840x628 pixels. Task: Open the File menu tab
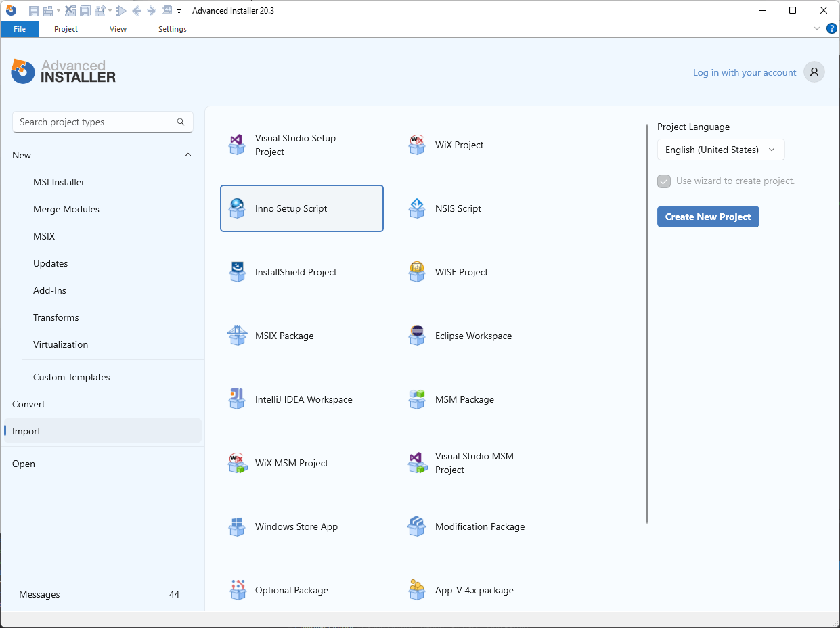coord(20,29)
